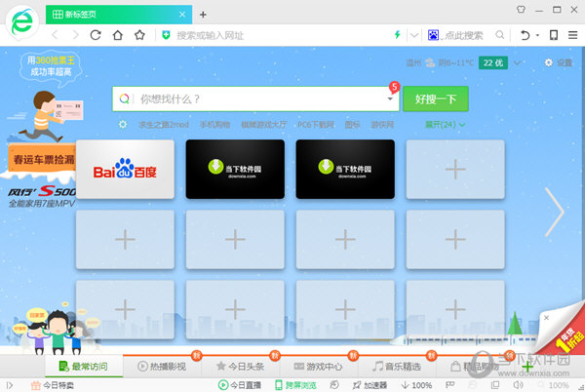
Task: Click the green lightning speed-mode icon
Action: click(398, 35)
